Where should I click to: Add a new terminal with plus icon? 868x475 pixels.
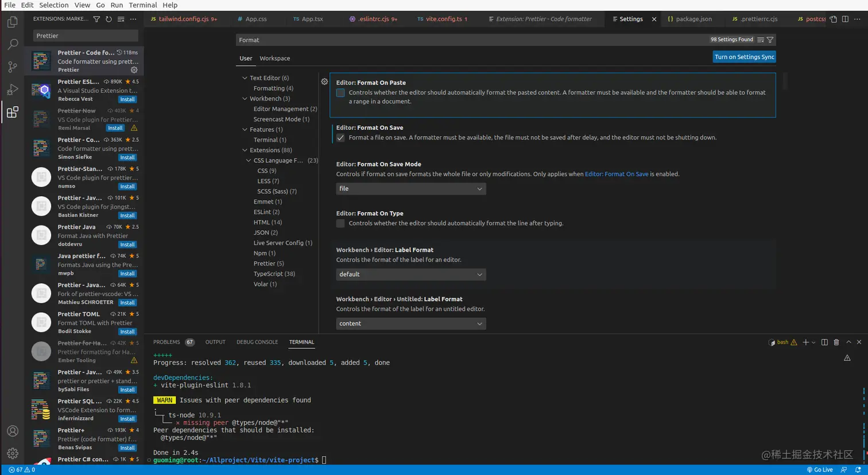805,342
